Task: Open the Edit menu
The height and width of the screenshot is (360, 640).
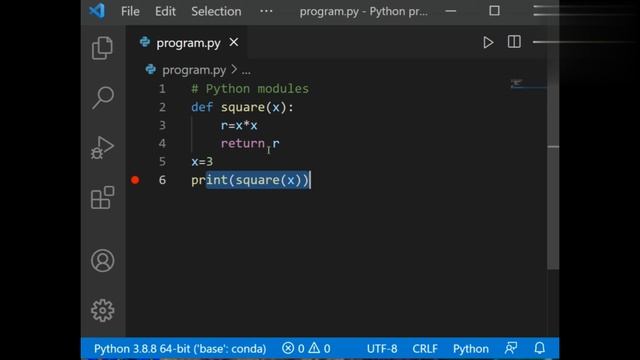Action: coord(165,11)
